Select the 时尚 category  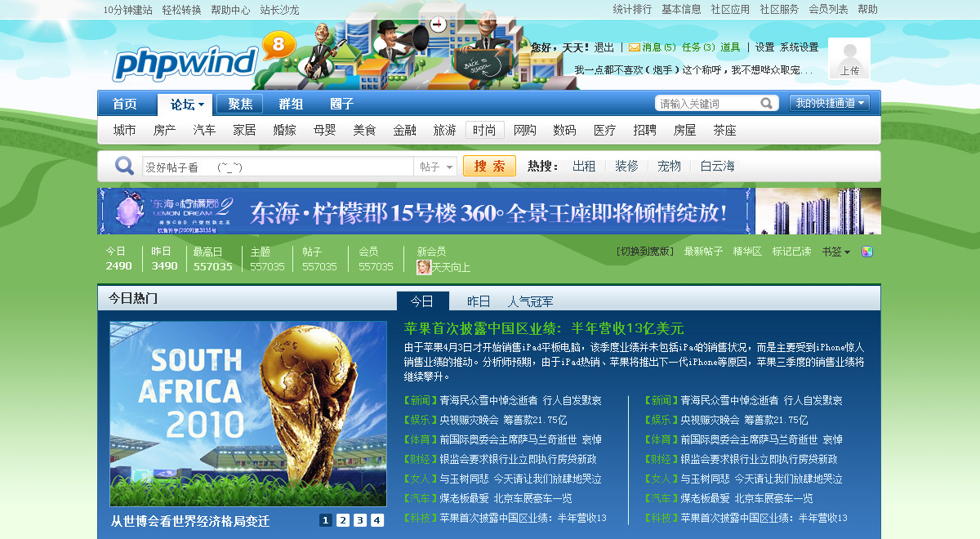tap(485, 131)
